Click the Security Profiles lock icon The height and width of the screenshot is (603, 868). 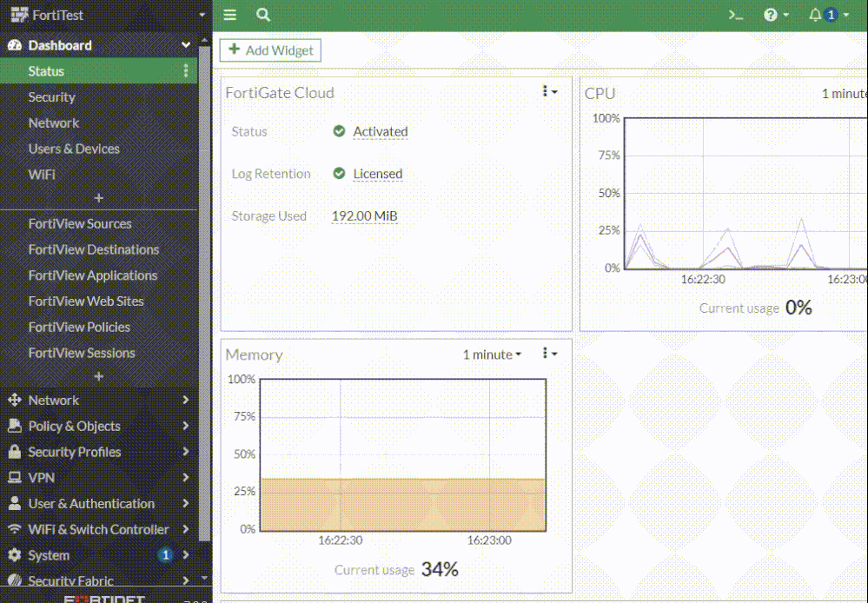(15, 451)
